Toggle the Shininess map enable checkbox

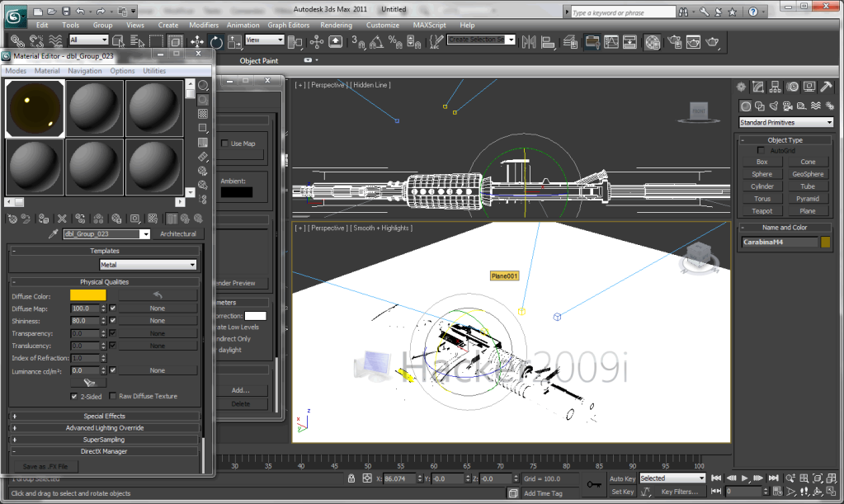(x=112, y=321)
